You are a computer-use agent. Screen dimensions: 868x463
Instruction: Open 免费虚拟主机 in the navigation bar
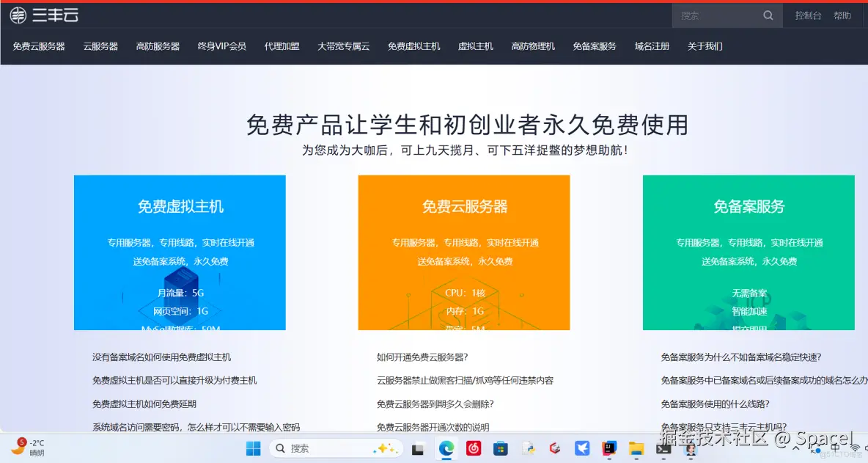tap(414, 46)
